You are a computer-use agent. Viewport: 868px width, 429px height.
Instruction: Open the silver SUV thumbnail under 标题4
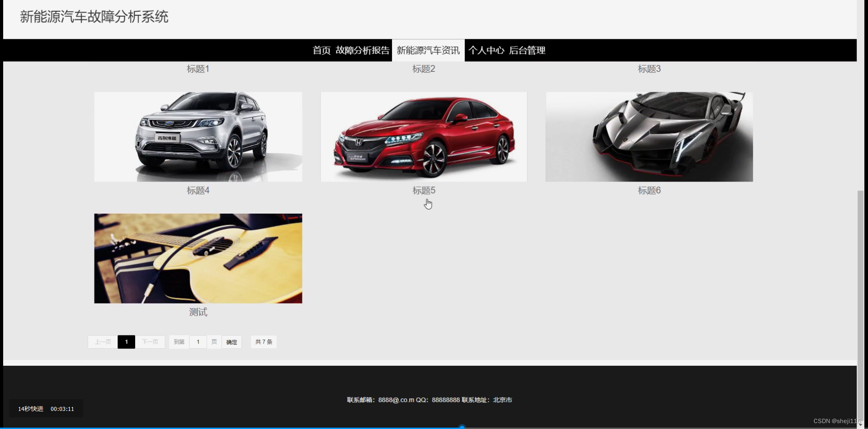click(198, 136)
